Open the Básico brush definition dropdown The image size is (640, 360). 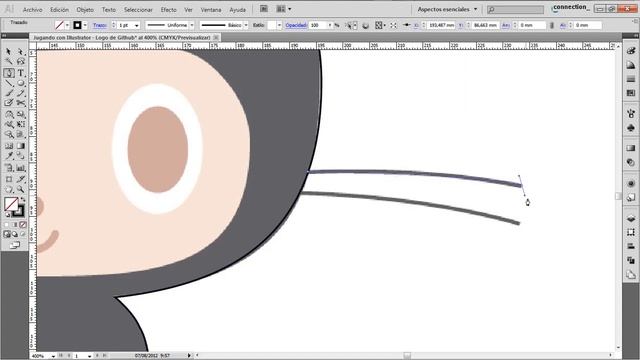246,25
